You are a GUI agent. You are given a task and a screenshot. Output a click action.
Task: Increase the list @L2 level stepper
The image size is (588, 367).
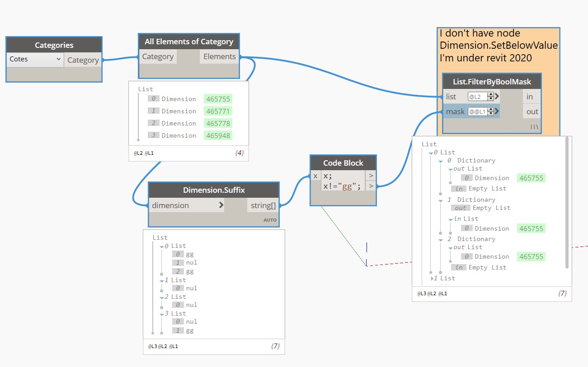tap(490, 94)
